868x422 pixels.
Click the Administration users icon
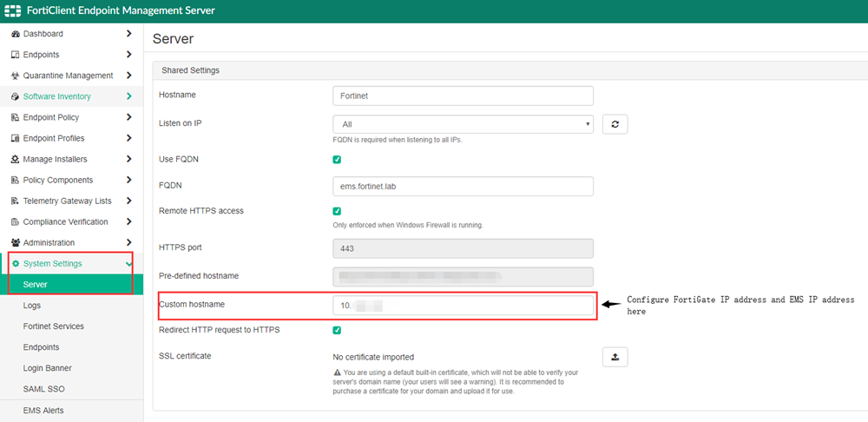coord(16,243)
